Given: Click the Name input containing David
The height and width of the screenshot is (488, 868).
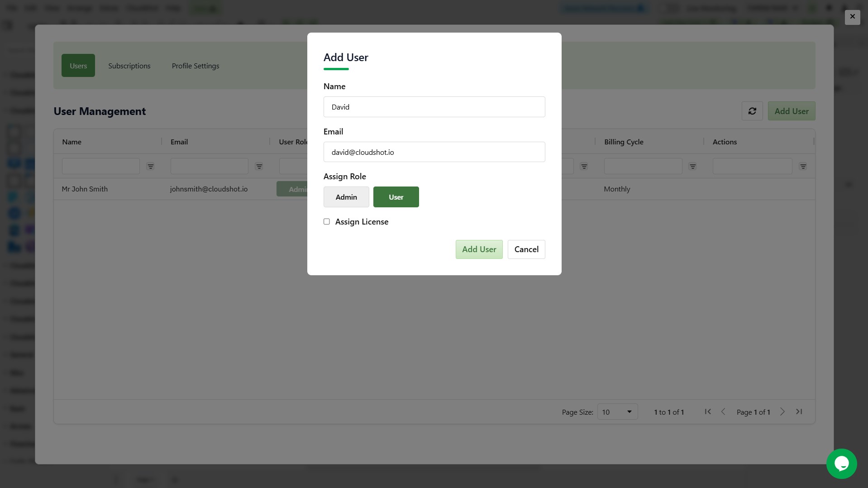Looking at the screenshot, I should point(434,107).
